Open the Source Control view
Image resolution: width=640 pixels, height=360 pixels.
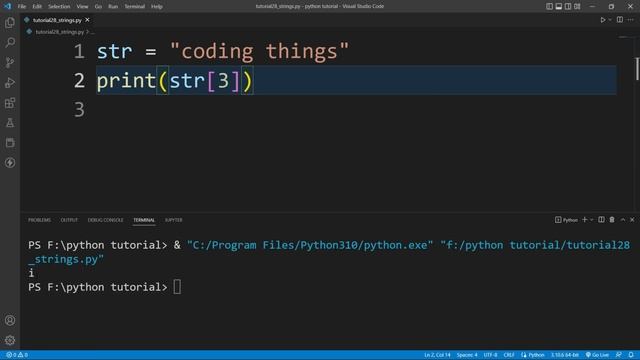coord(10,62)
